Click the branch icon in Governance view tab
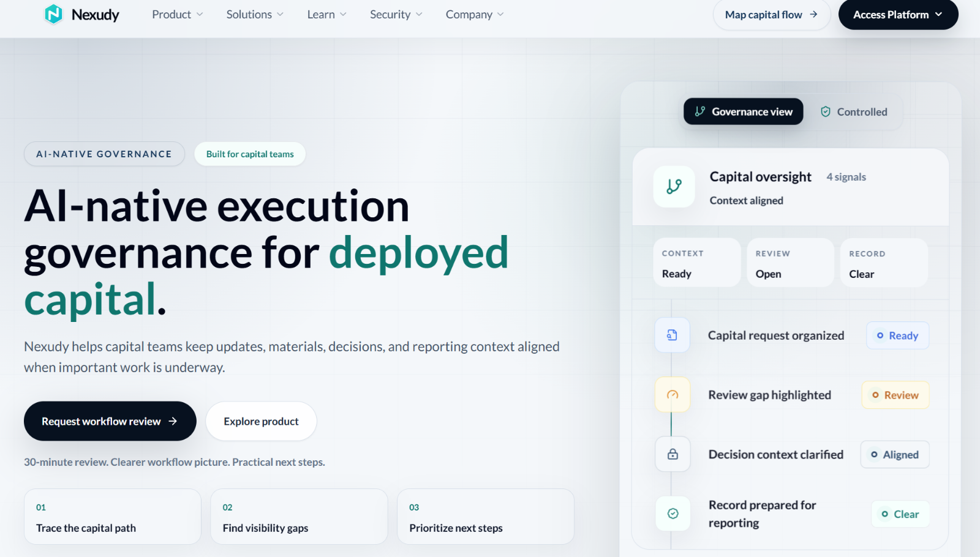The height and width of the screenshot is (557, 980). tap(699, 111)
